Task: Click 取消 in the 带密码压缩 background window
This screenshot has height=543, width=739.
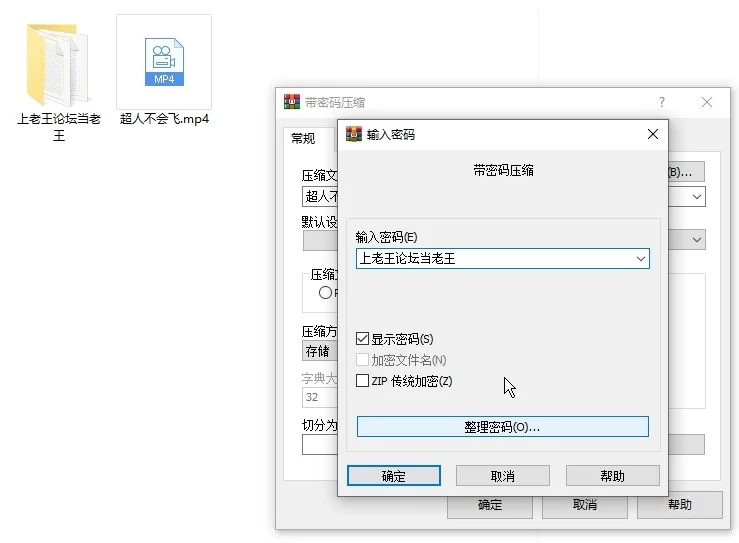Action: pyautogui.click(x=584, y=505)
